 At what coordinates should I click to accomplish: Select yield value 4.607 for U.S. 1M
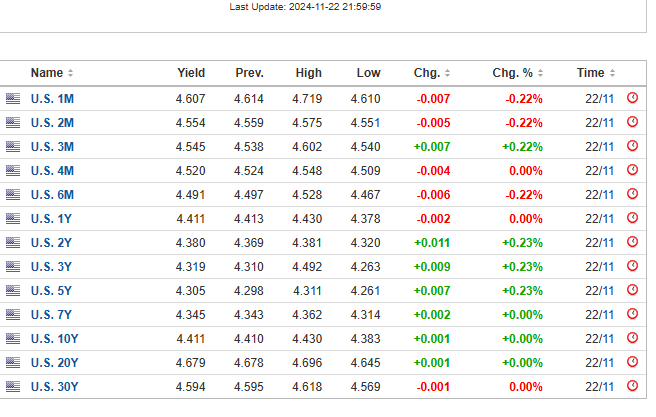[x=190, y=99]
